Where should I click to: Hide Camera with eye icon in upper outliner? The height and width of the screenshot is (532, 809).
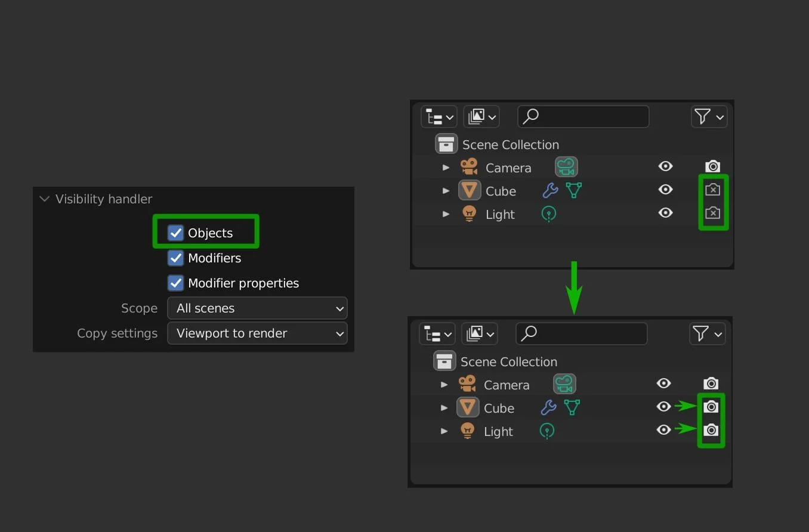[x=665, y=166]
